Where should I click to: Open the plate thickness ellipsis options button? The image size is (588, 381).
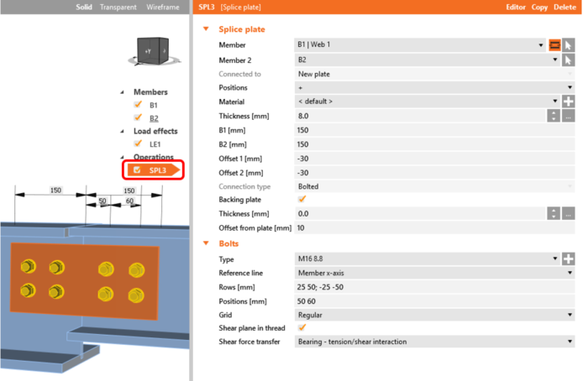(x=568, y=116)
